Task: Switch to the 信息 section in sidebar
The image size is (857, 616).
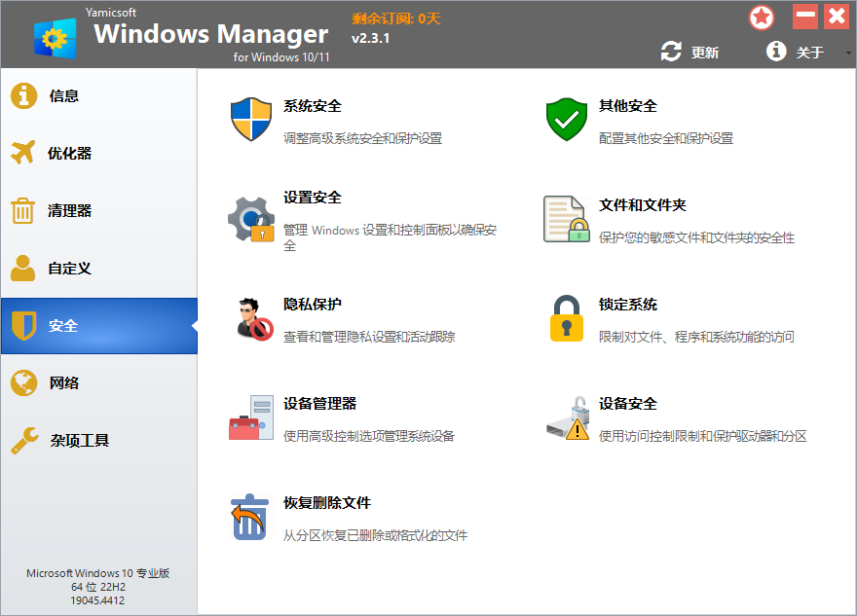Action: click(62, 95)
